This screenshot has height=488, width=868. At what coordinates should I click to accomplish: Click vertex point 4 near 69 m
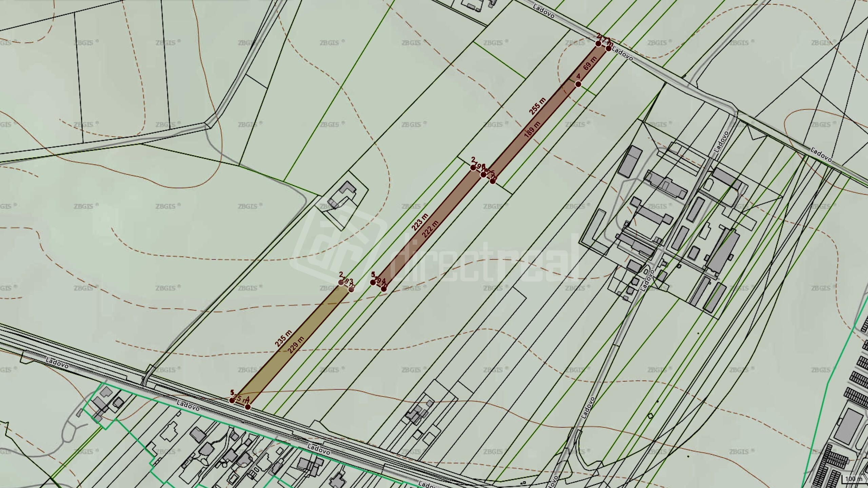pyautogui.click(x=578, y=84)
